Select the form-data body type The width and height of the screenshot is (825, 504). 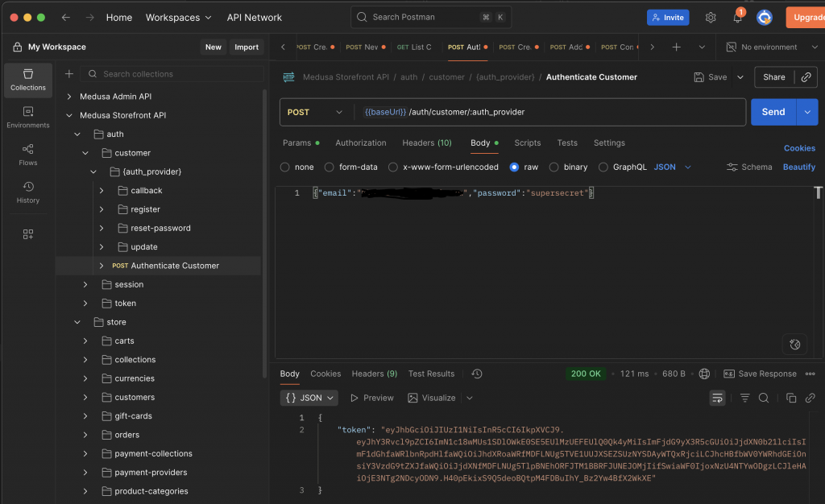329,167
